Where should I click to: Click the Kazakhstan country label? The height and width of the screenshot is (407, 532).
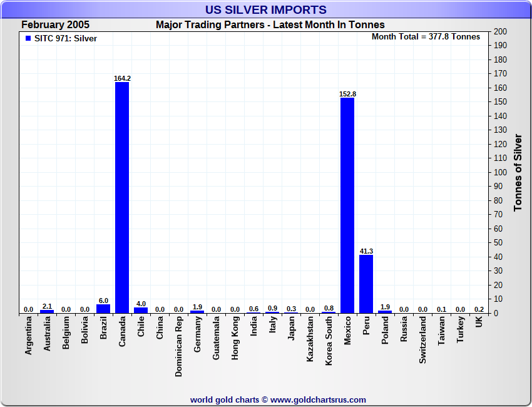[x=310, y=339]
